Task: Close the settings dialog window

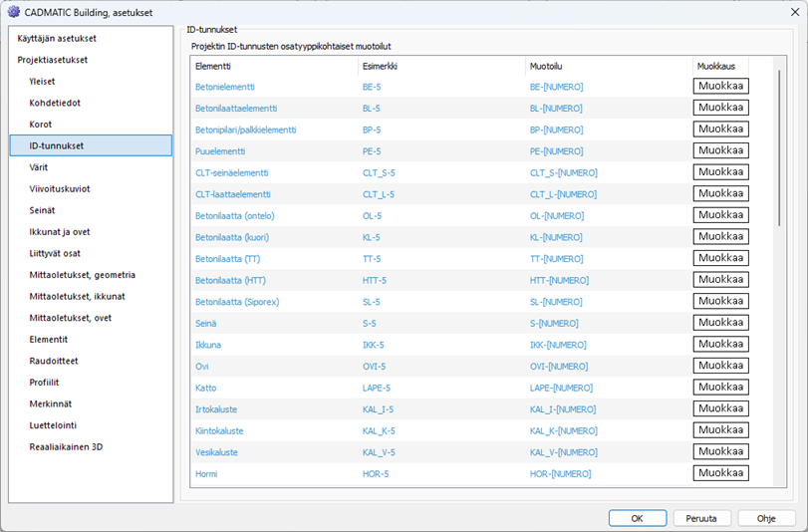Action: 783,12
